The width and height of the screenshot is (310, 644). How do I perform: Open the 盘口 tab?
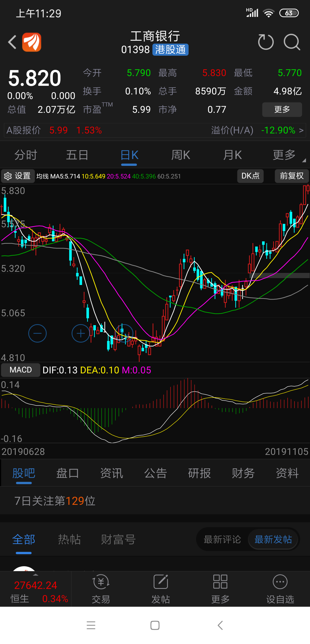click(67, 473)
